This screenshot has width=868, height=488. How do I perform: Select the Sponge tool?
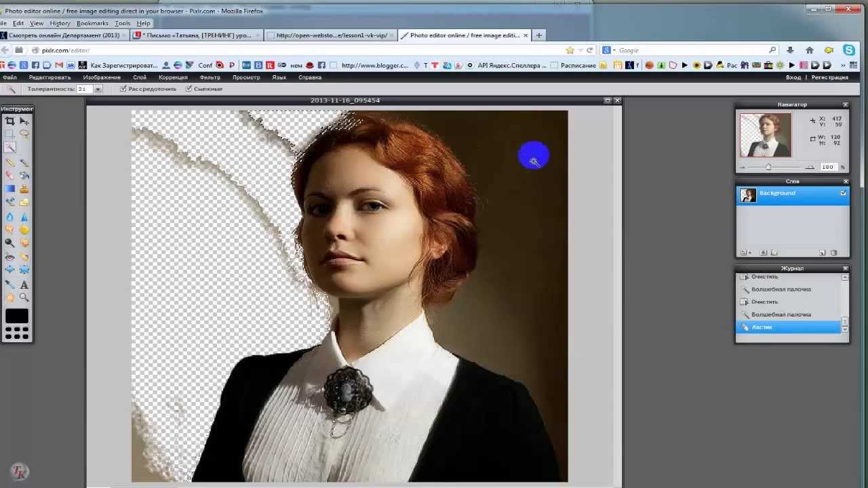point(24,230)
